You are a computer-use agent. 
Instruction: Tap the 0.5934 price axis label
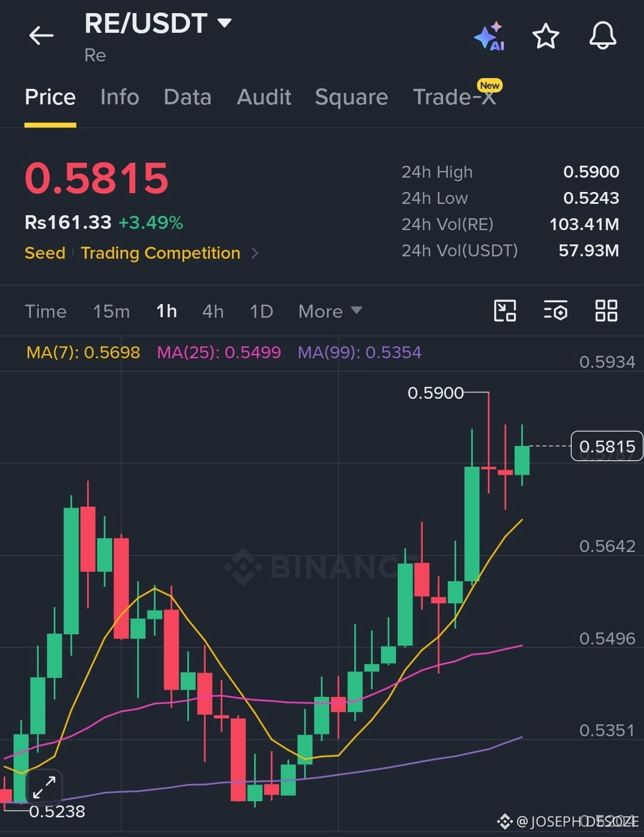607,362
